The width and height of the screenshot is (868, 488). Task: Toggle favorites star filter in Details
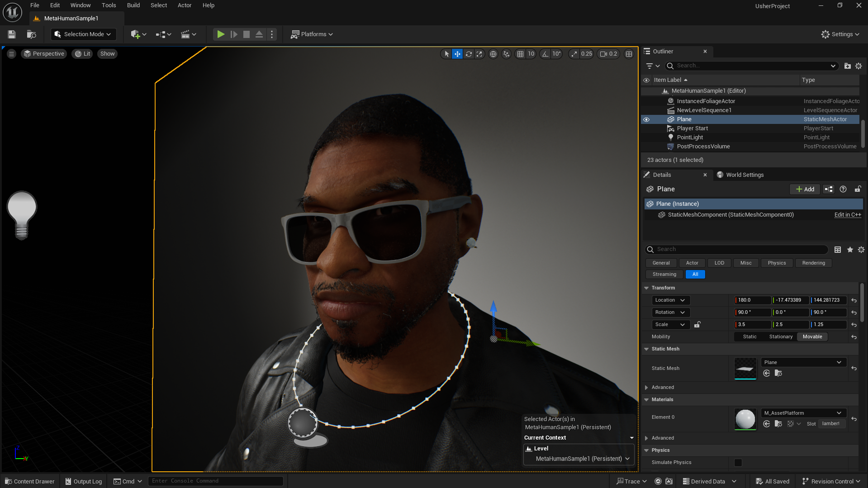(850, 250)
